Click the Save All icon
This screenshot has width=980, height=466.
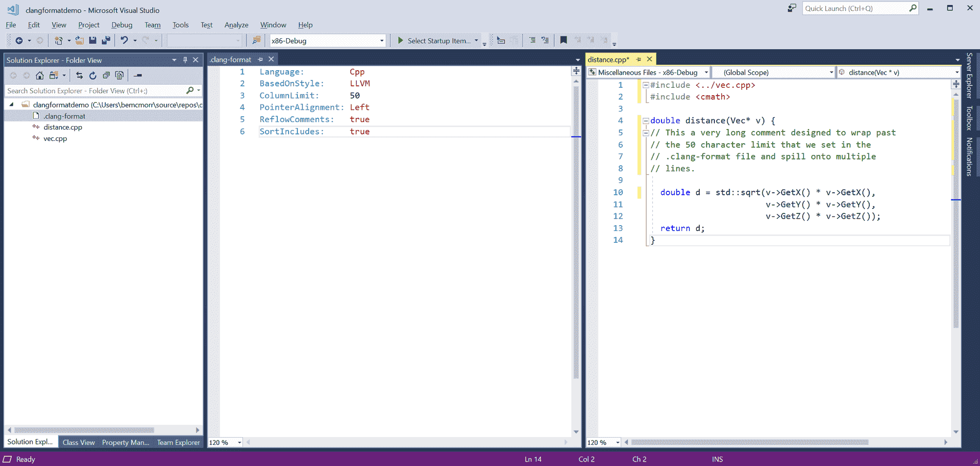pos(106,40)
